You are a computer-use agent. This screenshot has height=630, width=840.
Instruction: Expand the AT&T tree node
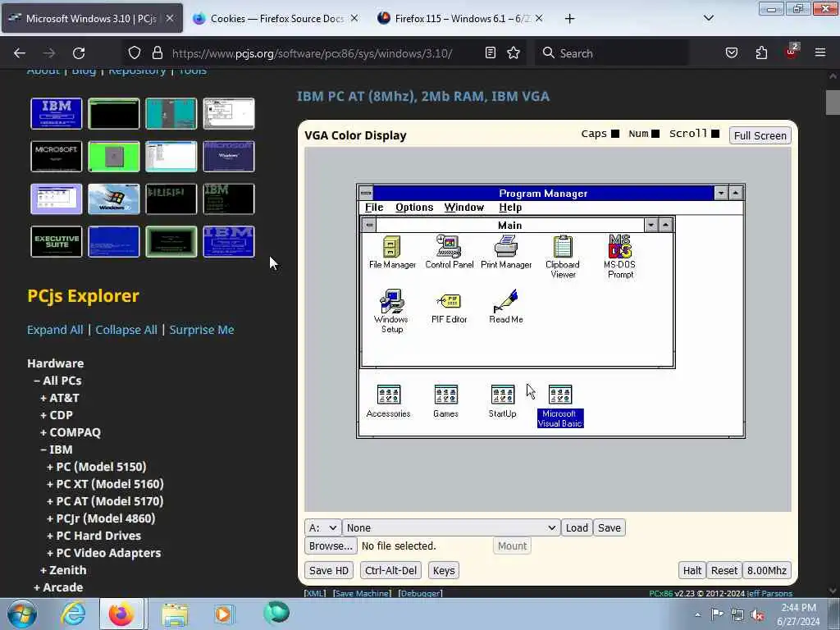coord(60,398)
